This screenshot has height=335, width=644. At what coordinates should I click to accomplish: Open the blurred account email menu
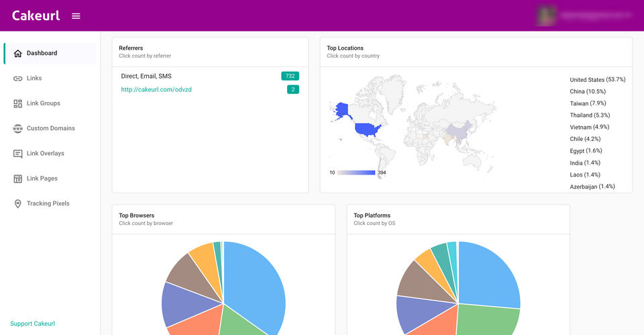coord(596,15)
